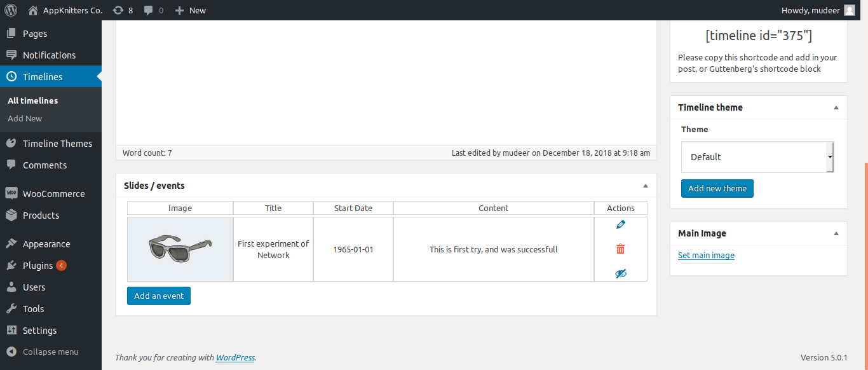Click the Add new theme button

click(717, 188)
